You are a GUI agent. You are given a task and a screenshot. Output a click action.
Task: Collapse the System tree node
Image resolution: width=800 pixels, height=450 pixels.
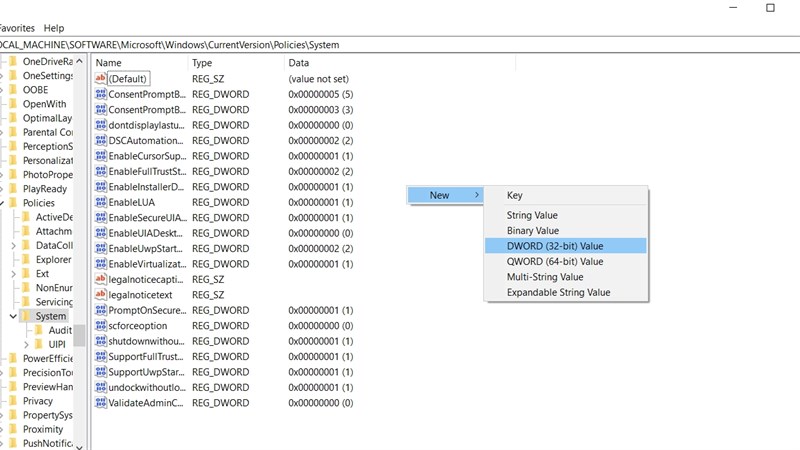click(x=12, y=316)
